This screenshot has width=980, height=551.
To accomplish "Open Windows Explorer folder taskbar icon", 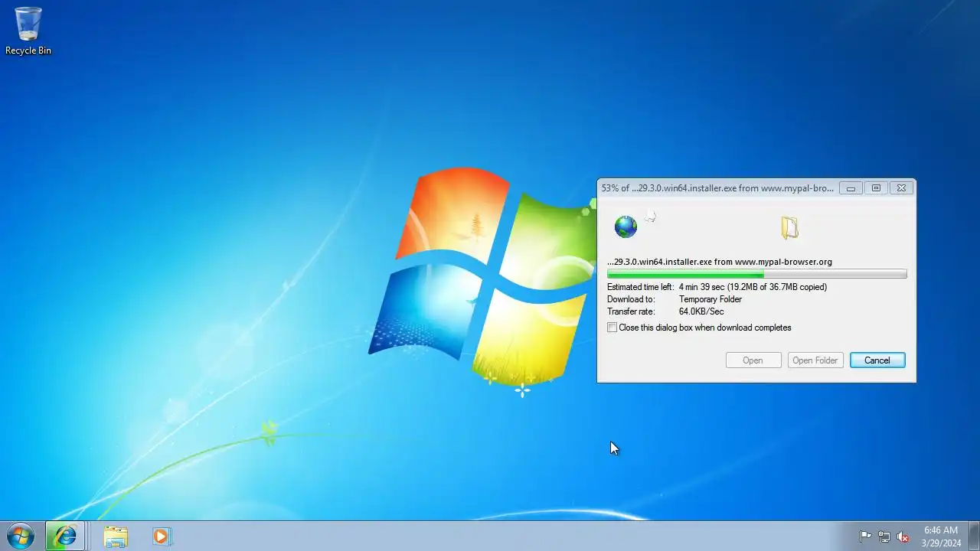I will (116, 536).
